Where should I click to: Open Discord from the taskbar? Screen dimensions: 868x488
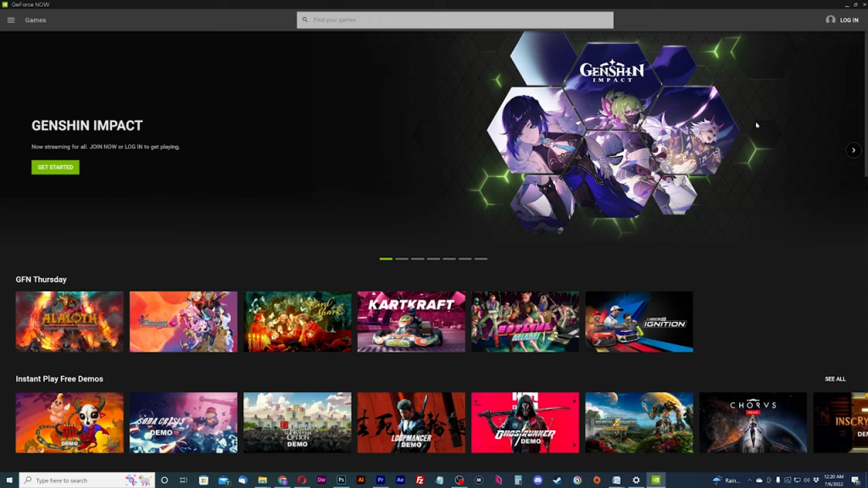pos(538,480)
